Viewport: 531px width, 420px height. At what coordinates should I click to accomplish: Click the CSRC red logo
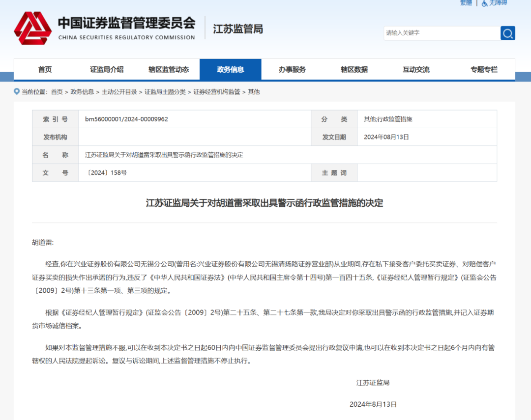click(32, 28)
